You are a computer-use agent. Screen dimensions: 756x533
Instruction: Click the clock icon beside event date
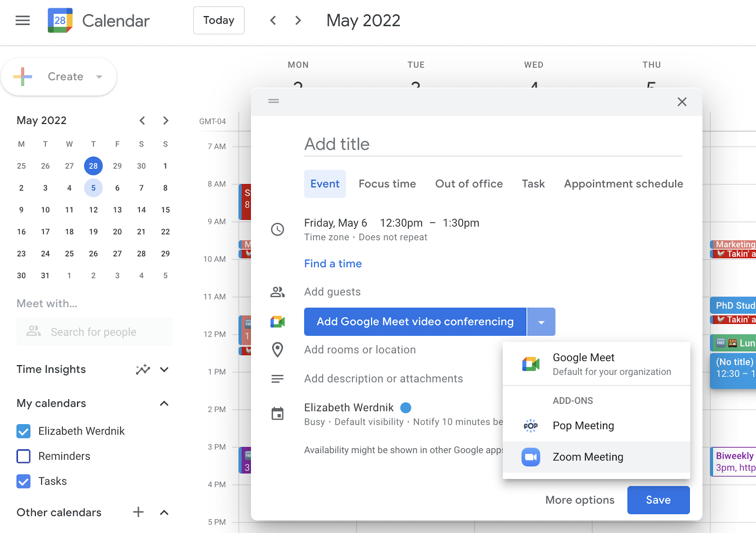pyautogui.click(x=278, y=229)
